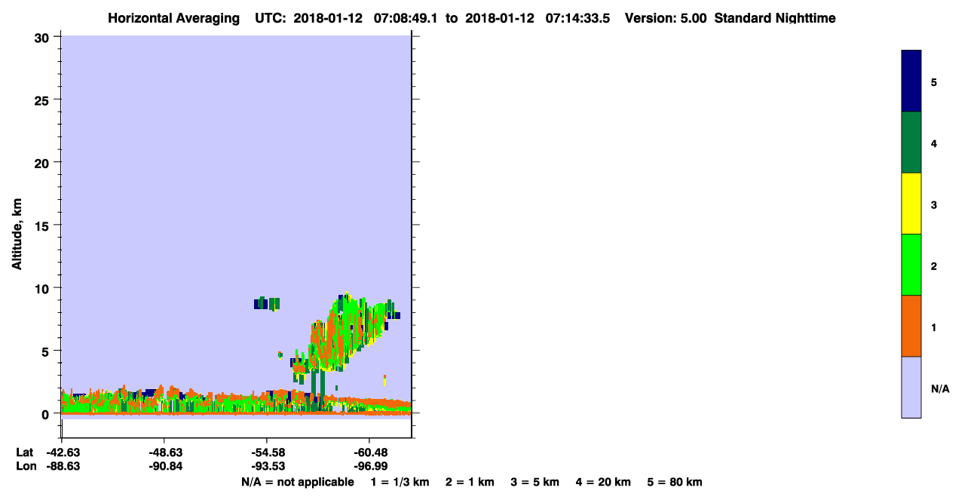Click the y-axis tick label 30
This screenshot has width=980, height=503.
click(44, 37)
